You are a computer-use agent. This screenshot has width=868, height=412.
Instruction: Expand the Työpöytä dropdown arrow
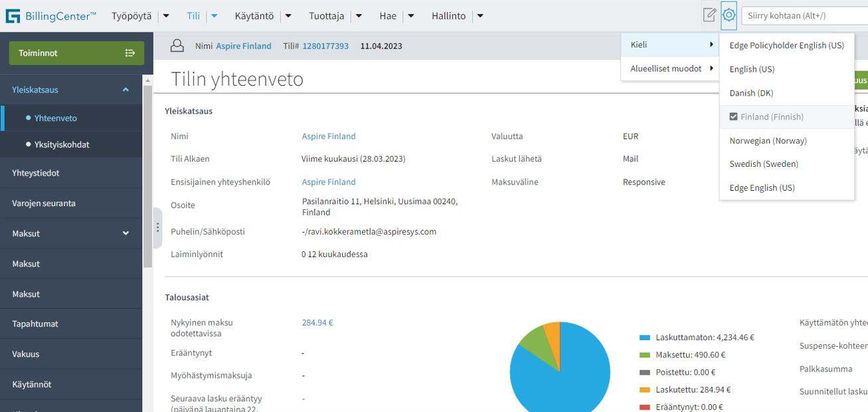pyautogui.click(x=166, y=16)
